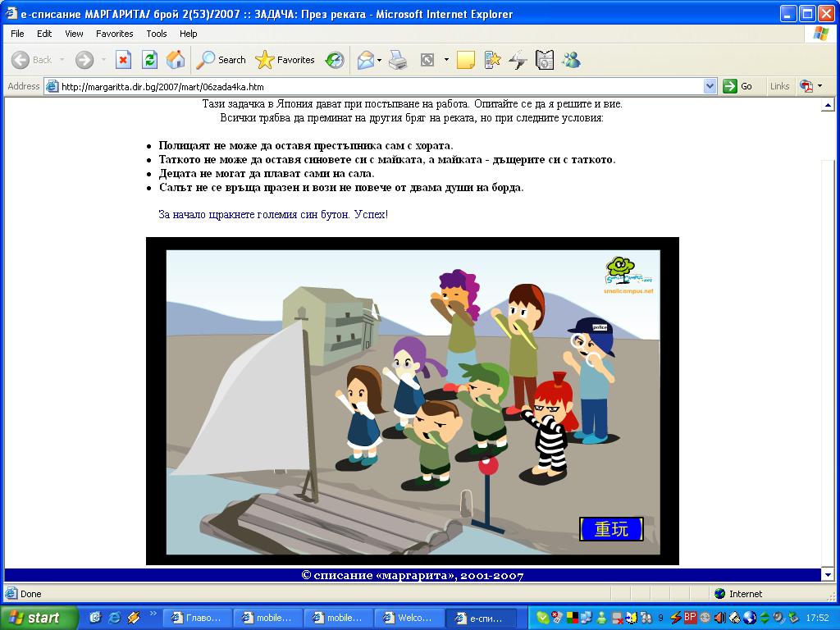Screen dimensions: 840x630
Task: Open the Back history dropdown arrow
Action: (62, 59)
